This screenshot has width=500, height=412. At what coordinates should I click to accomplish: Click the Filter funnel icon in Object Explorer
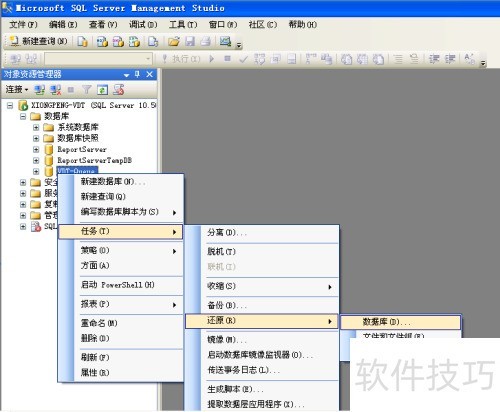click(86, 89)
